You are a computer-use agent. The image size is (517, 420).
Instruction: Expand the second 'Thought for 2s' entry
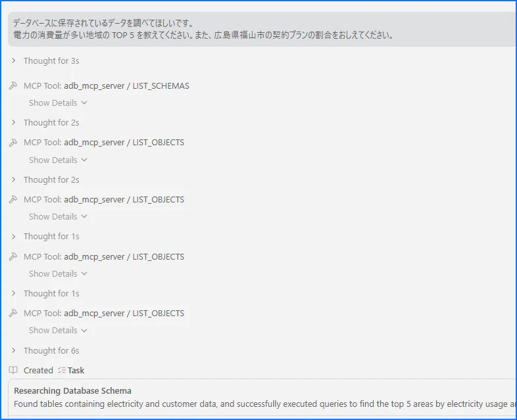(45, 180)
